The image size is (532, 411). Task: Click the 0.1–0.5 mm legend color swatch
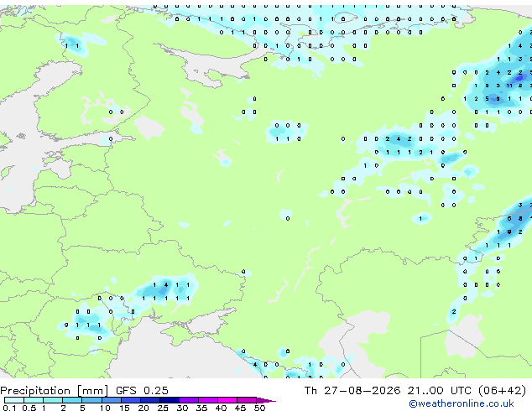[14, 400]
